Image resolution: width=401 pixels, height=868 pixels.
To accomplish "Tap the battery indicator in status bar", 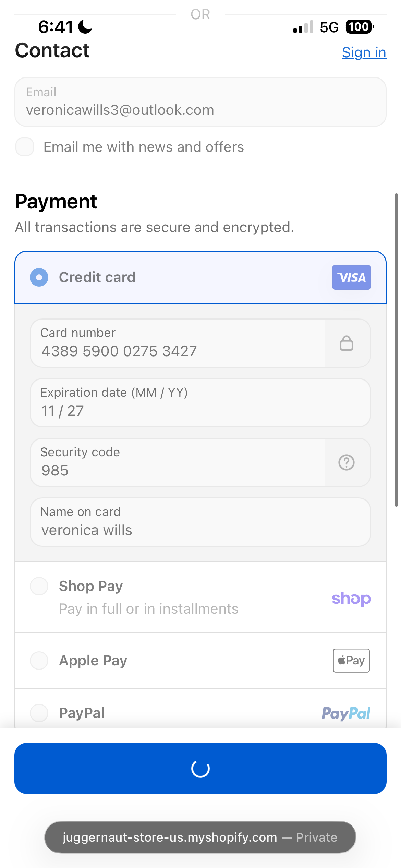I will click(360, 27).
